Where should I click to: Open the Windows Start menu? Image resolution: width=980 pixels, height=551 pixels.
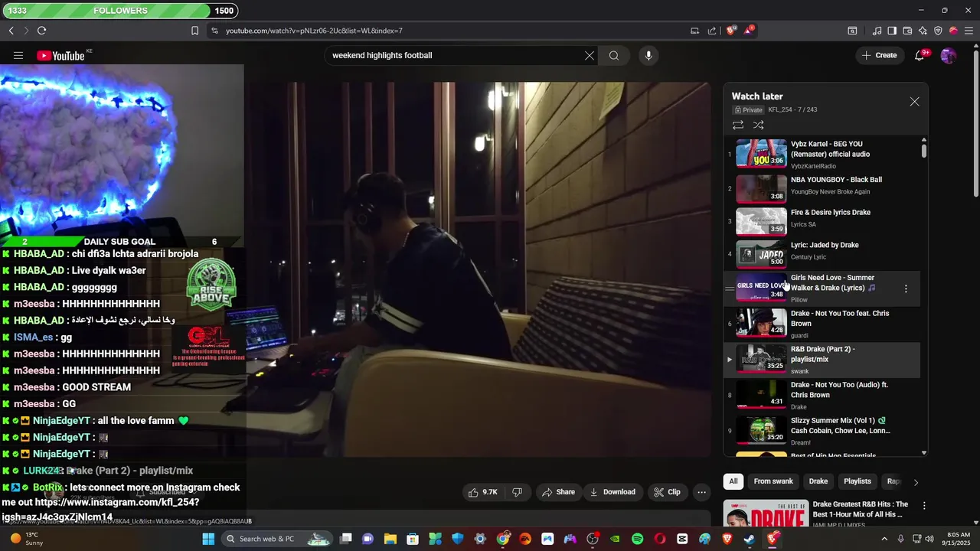coord(208,539)
